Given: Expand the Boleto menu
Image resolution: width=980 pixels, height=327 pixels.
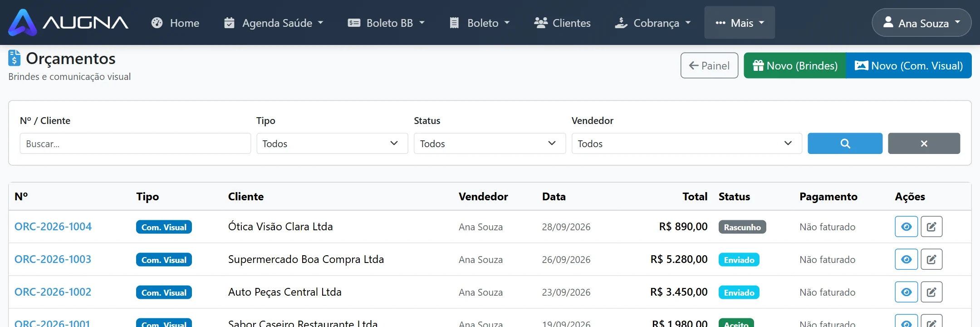Looking at the screenshot, I should (480, 23).
